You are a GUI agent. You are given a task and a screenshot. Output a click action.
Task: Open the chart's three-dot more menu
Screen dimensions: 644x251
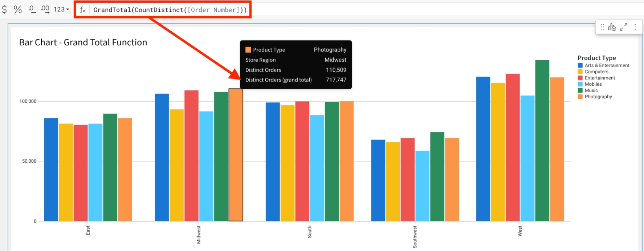click(x=635, y=27)
